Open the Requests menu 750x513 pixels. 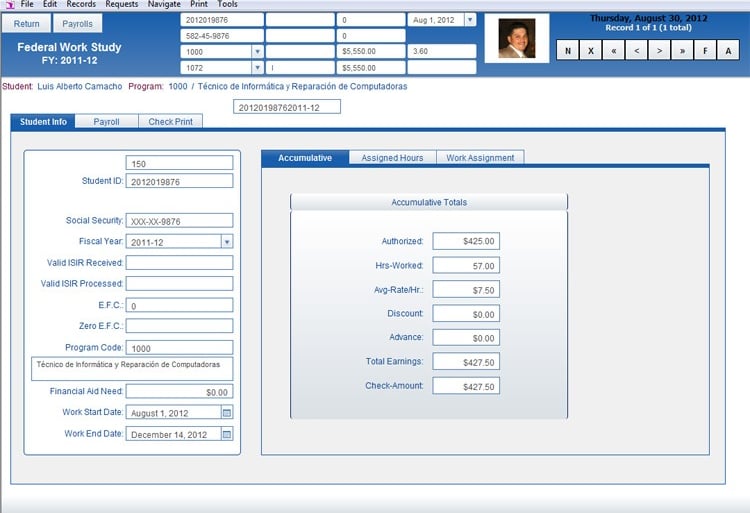pyautogui.click(x=122, y=4)
